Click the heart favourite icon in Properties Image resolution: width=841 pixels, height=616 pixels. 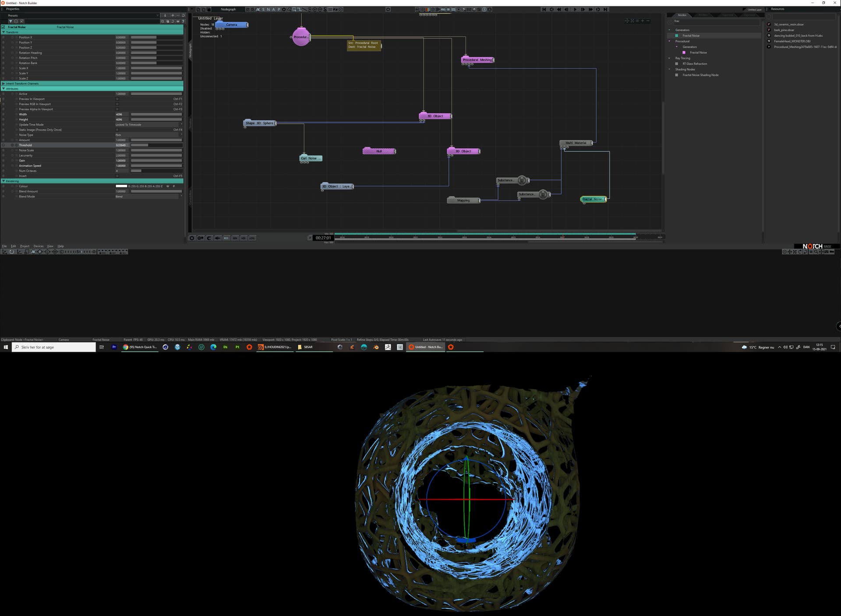[x=178, y=21]
